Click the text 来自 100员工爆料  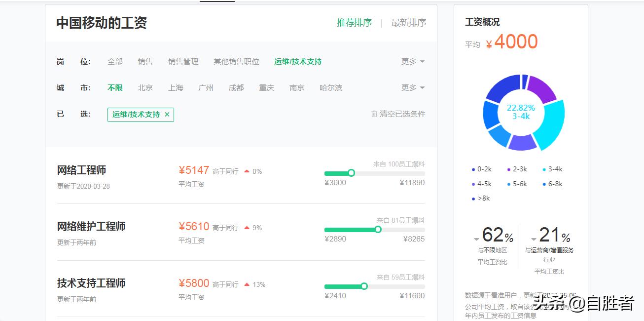(x=399, y=164)
